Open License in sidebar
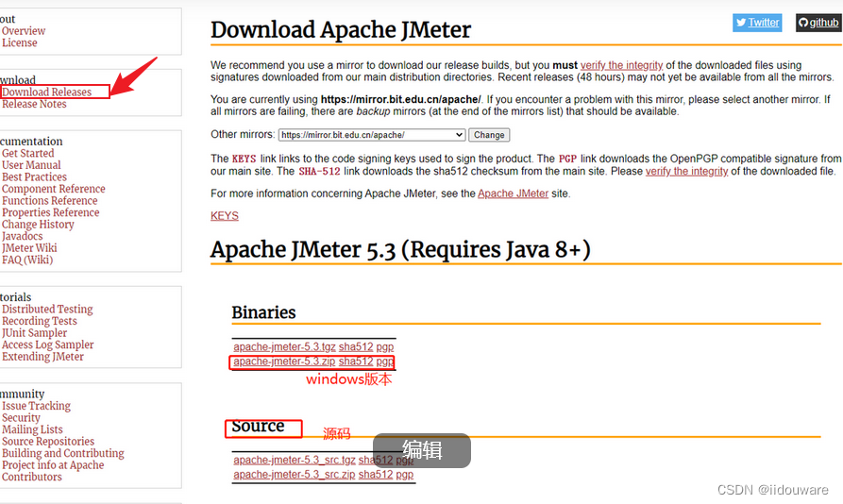843x504 pixels. tap(20, 42)
